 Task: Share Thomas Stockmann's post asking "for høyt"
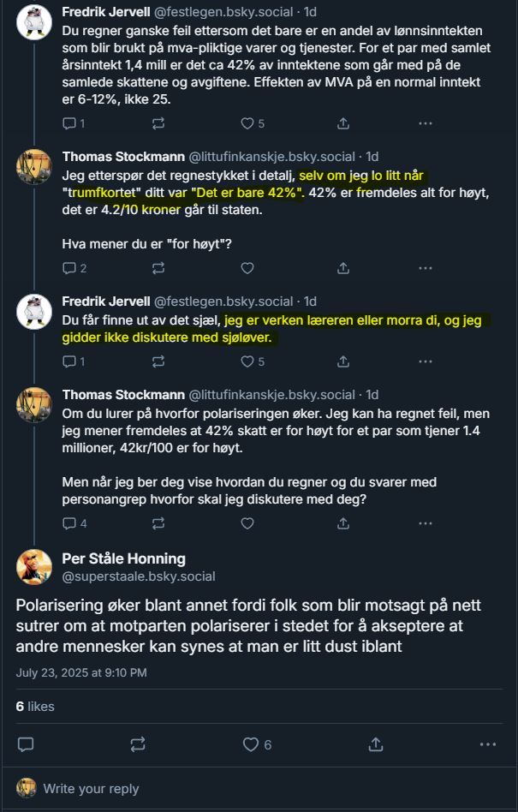pos(343,268)
